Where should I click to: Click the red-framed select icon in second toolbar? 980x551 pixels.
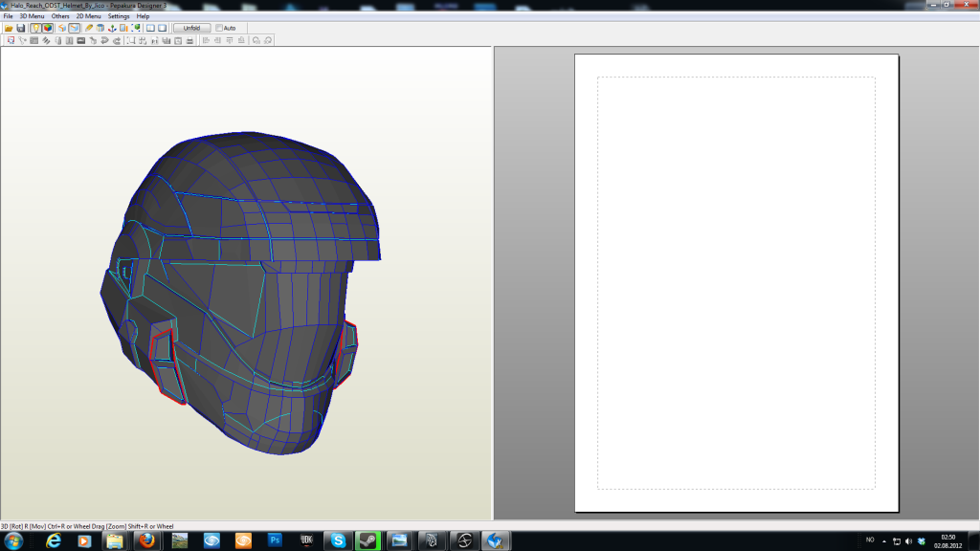11,40
